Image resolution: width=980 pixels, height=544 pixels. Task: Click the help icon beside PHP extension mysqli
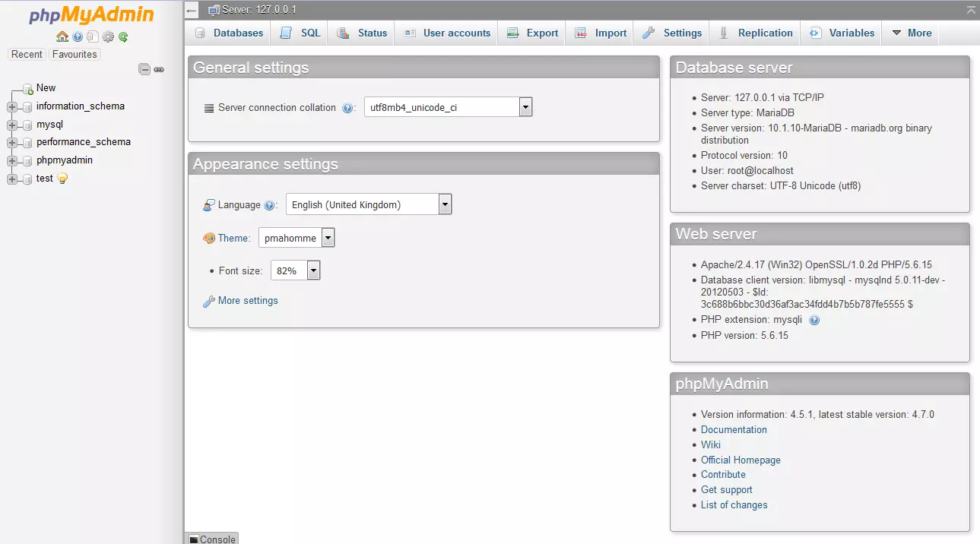point(813,320)
